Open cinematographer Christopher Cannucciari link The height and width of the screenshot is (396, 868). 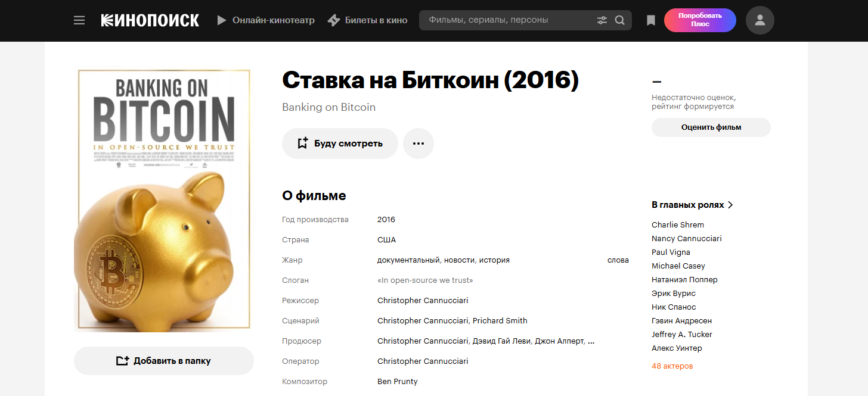(423, 361)
